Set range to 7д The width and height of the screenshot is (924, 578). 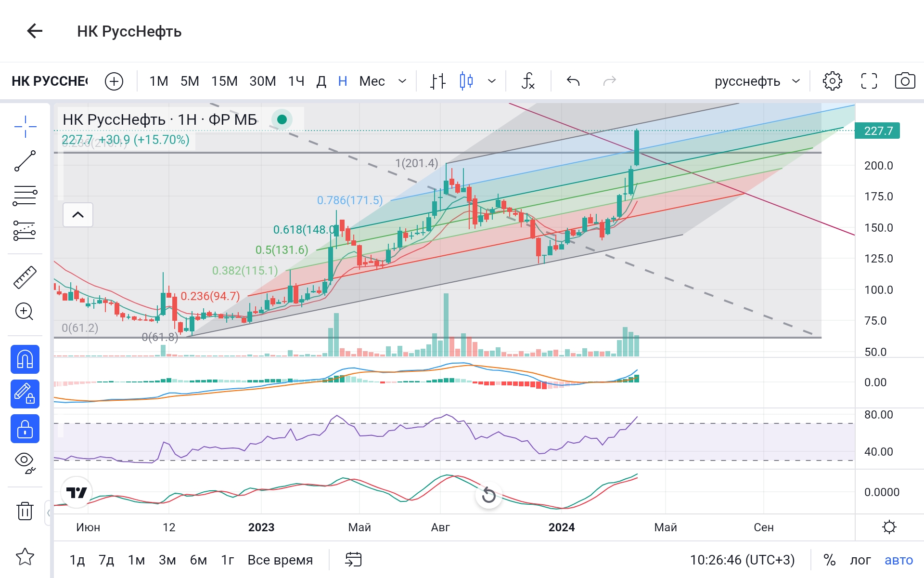(x=106, y=560)
